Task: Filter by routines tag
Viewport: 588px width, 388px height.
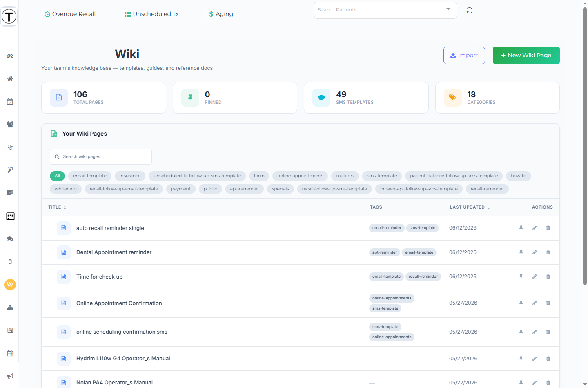Action: [345, 176]
